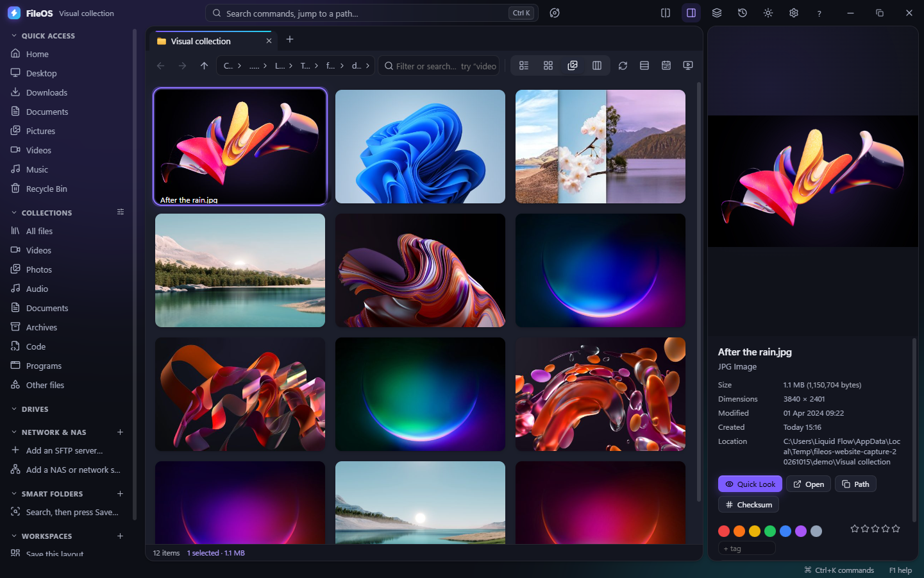Navigate forward with the right arrow
Screen dimensions: 924x578
(x=183, y=65)
